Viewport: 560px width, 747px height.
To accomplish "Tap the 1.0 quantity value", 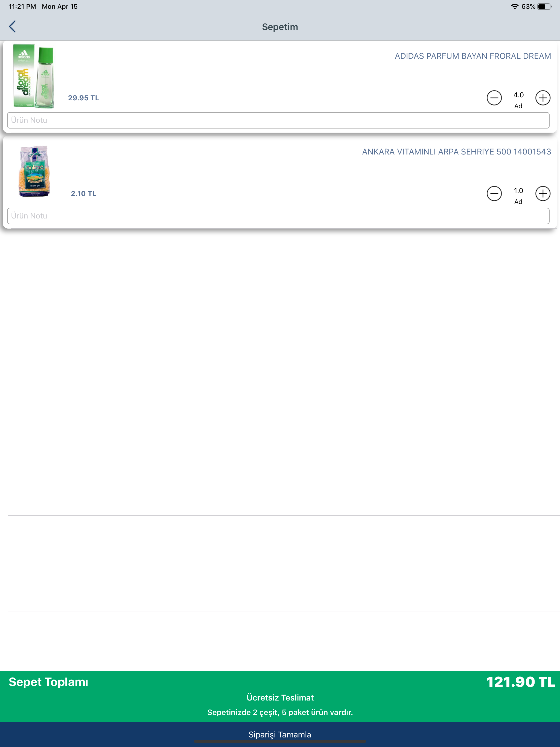I will coord(518,191).
